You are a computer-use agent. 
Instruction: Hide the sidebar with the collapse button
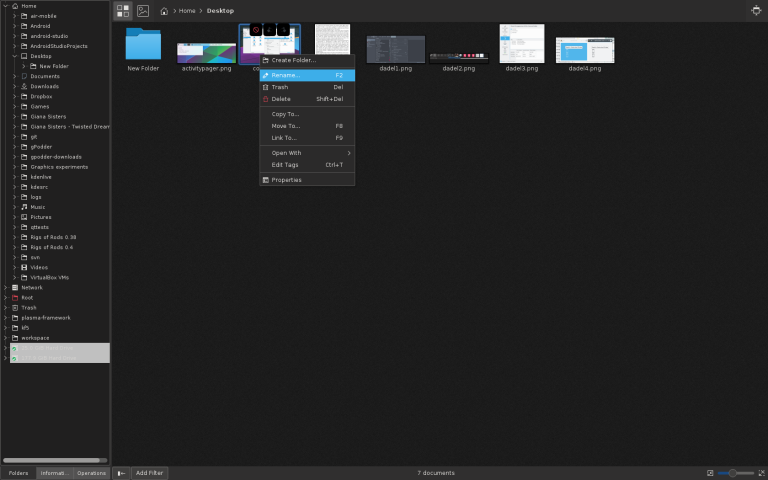121,473
